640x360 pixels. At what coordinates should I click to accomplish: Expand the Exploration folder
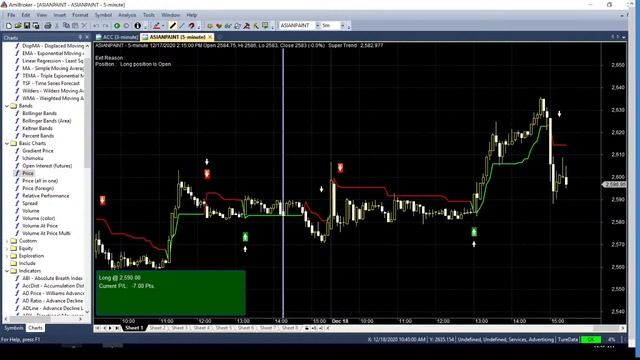(x=7, y=256)
